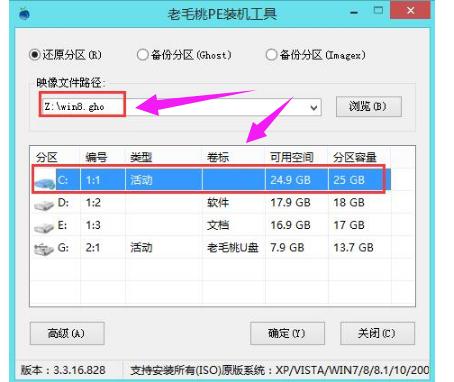Image resolution: width=454 pixels, height=382 pixels.
Task: Click the 1:3 number cell
Action: [93, 225]
